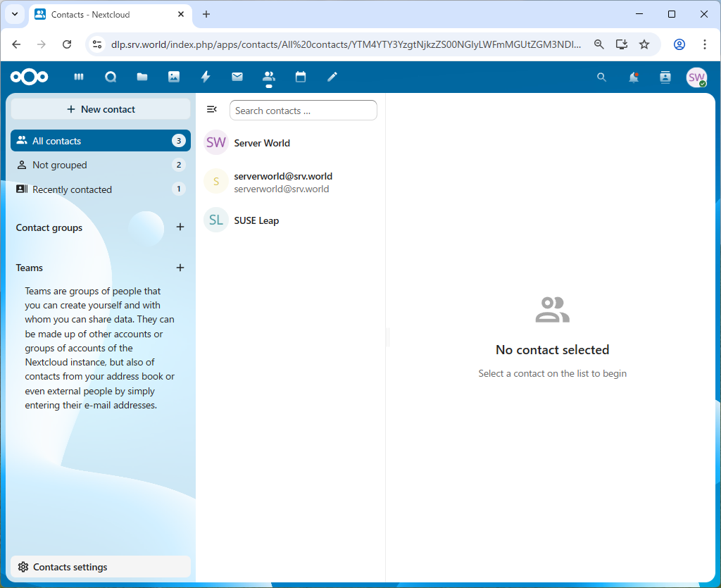
Task: Open the Calendar app icon
Action: pos(301,77)
